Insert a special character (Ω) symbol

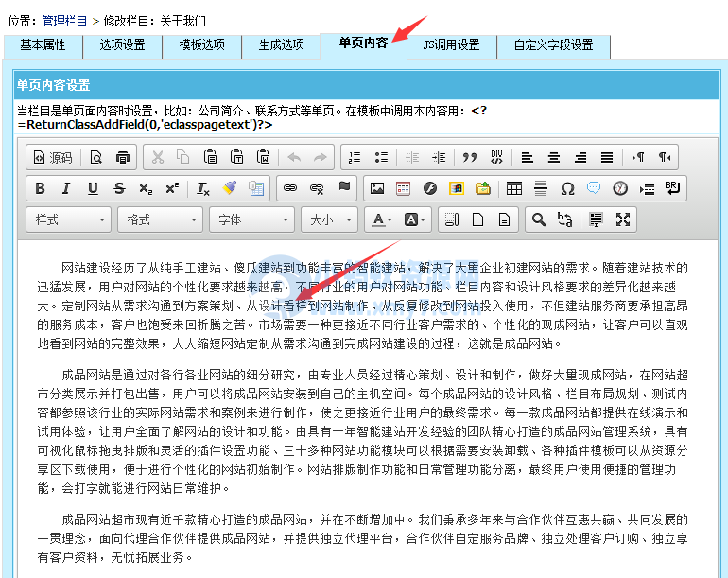point(567,188)
